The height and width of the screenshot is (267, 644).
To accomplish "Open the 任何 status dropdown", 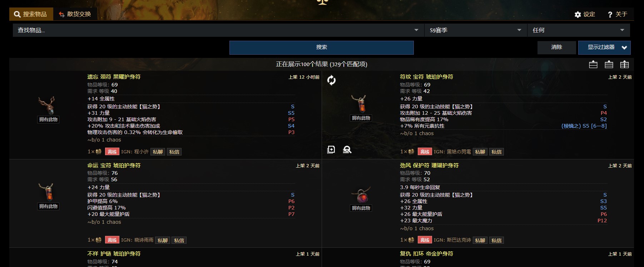I will (x=579, y=30).
